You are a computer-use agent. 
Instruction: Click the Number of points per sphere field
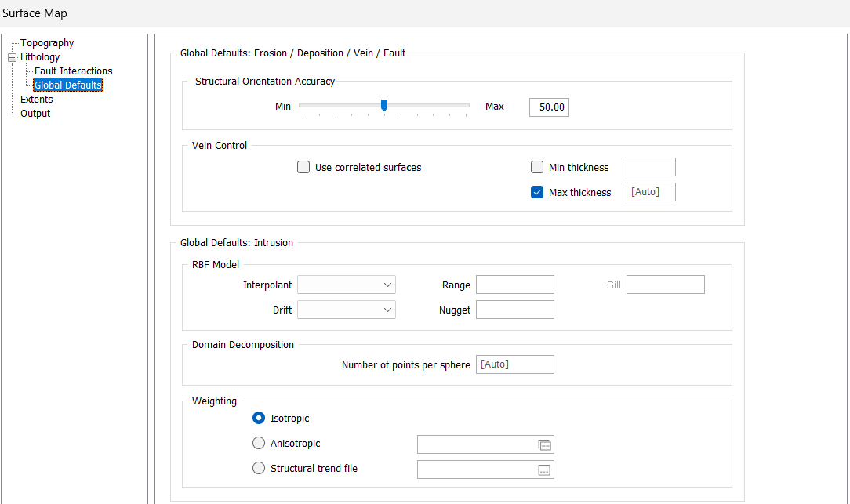pos(514,364)
